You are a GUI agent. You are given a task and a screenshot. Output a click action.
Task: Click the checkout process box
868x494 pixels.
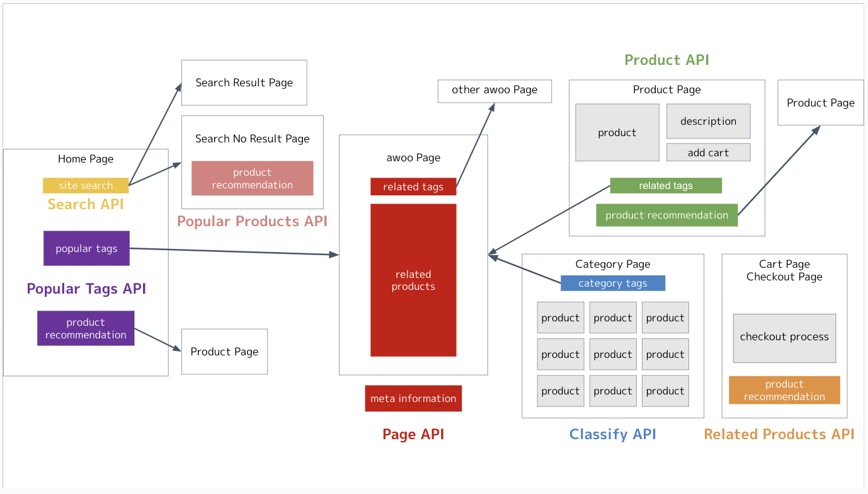[784, 338]
